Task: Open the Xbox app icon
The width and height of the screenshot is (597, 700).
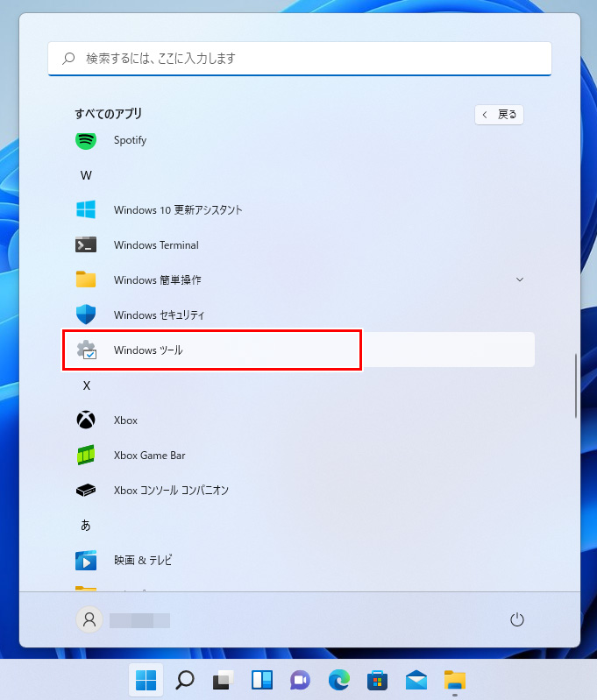Action: (86, 420)
